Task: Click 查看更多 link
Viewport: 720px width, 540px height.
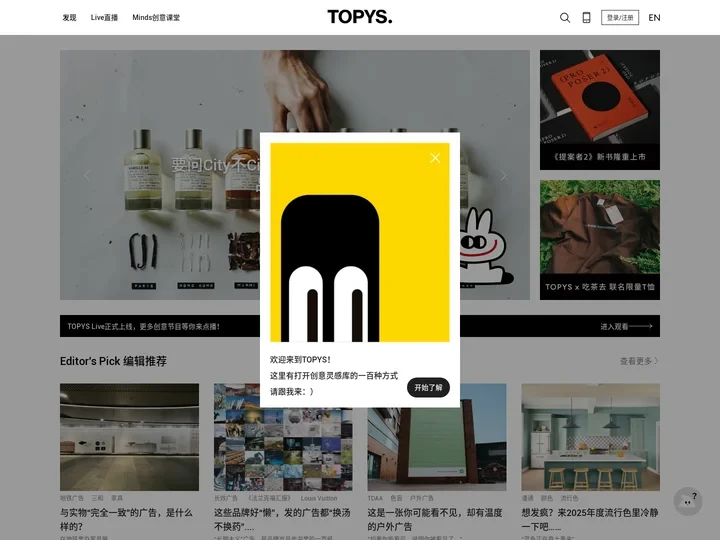Action: (x=639, y=361)
